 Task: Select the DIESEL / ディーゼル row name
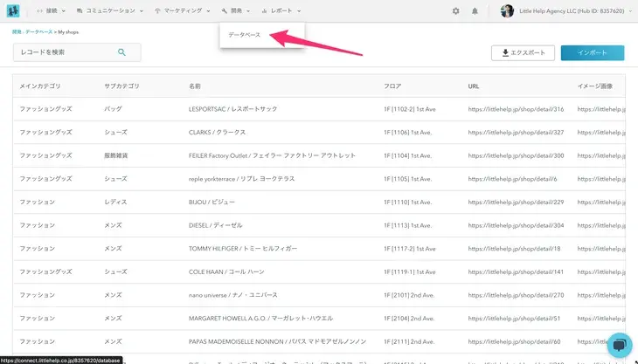216,224
